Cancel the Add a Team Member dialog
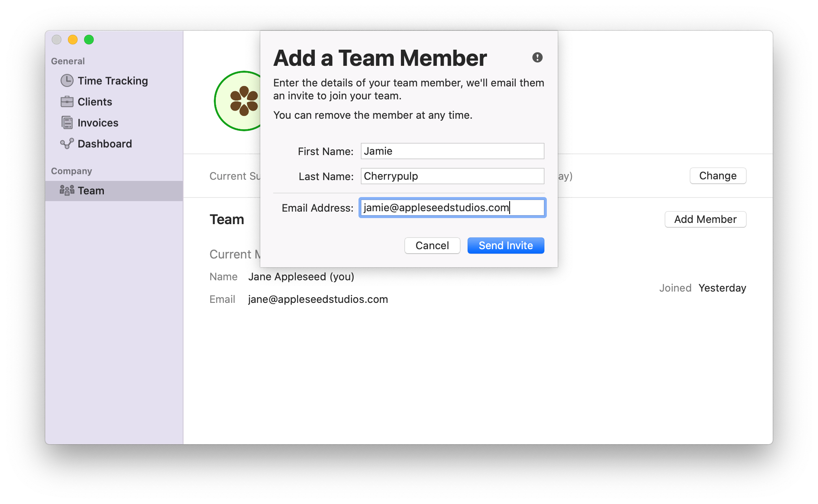Screen dimensions: 818x504 tap(432, 245)
